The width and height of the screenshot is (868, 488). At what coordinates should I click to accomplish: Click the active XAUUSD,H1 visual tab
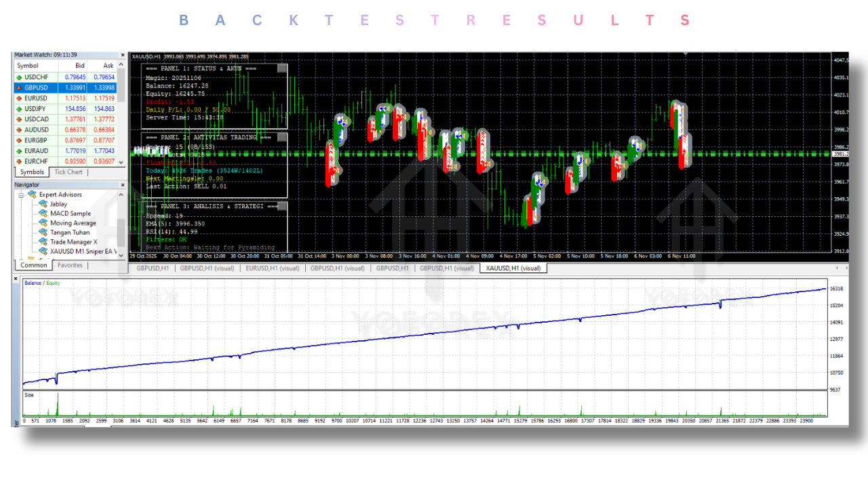pos(513,268)
